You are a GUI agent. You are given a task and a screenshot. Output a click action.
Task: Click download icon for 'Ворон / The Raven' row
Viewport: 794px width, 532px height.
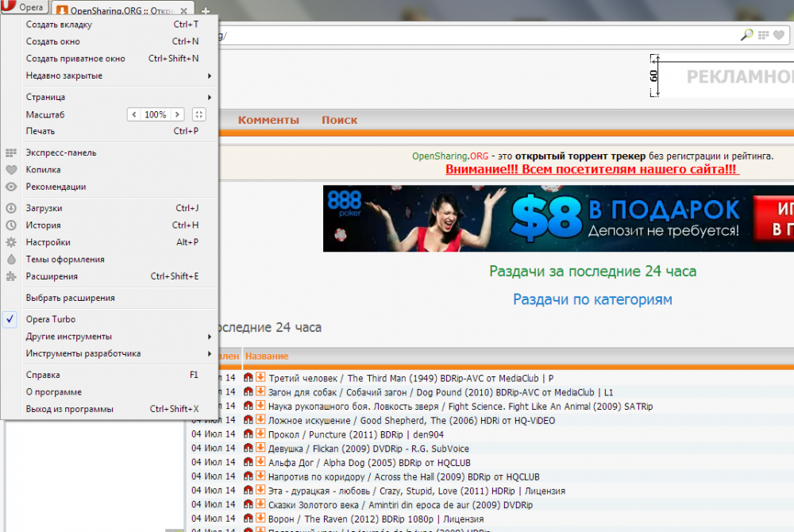pyautogui.click(x=260, y=518)
